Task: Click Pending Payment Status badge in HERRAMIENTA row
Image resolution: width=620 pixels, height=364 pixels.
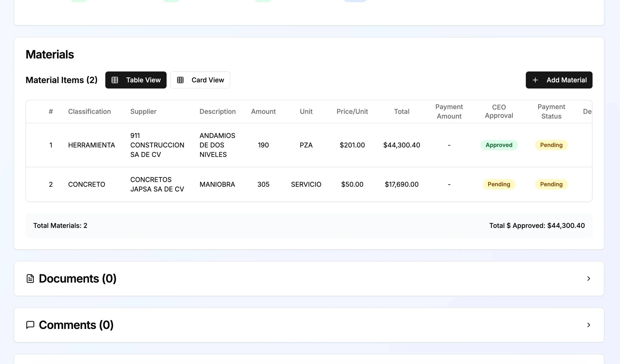Action: click(x=551, y=145)
